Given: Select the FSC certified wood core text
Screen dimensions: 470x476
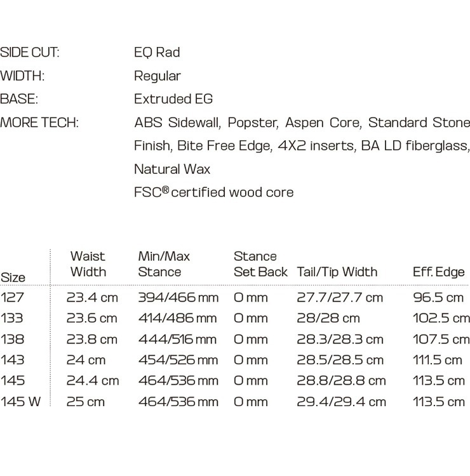Looking at the screenshot, I should pyautogui.click(x=214, y=192).
